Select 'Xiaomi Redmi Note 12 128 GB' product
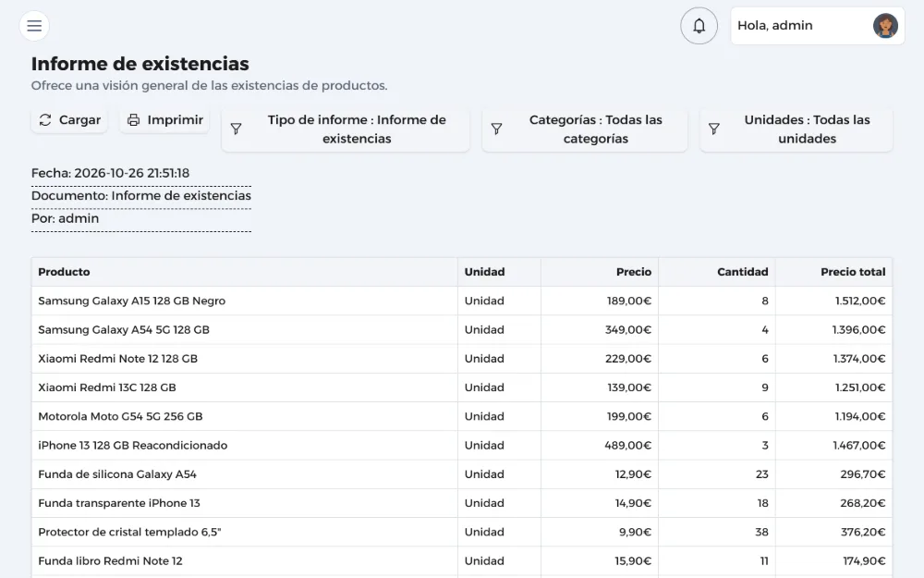 click(x=118, y=359)
